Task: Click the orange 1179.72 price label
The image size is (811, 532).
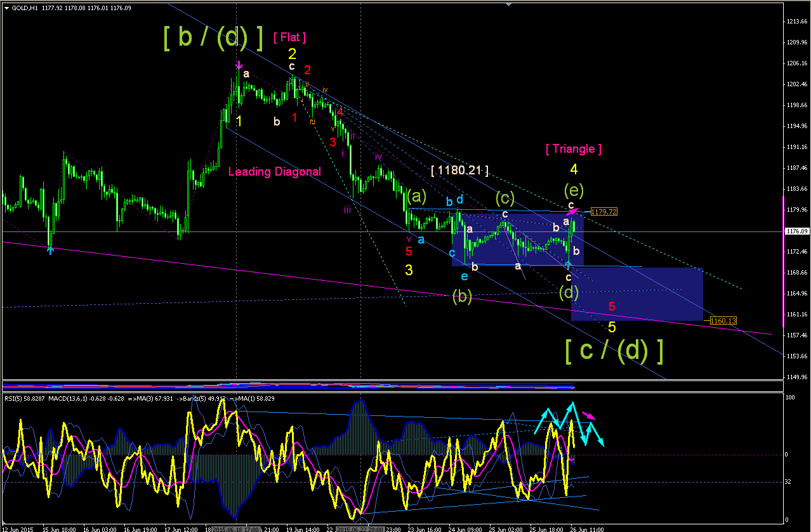Action: pos(604,211)
